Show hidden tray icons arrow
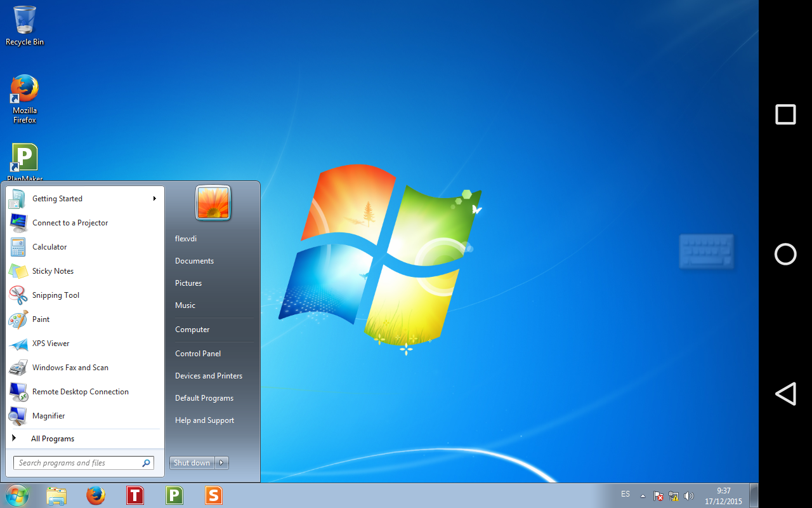The height and width of the screenshot is (508, 812). tap(643, 496)
